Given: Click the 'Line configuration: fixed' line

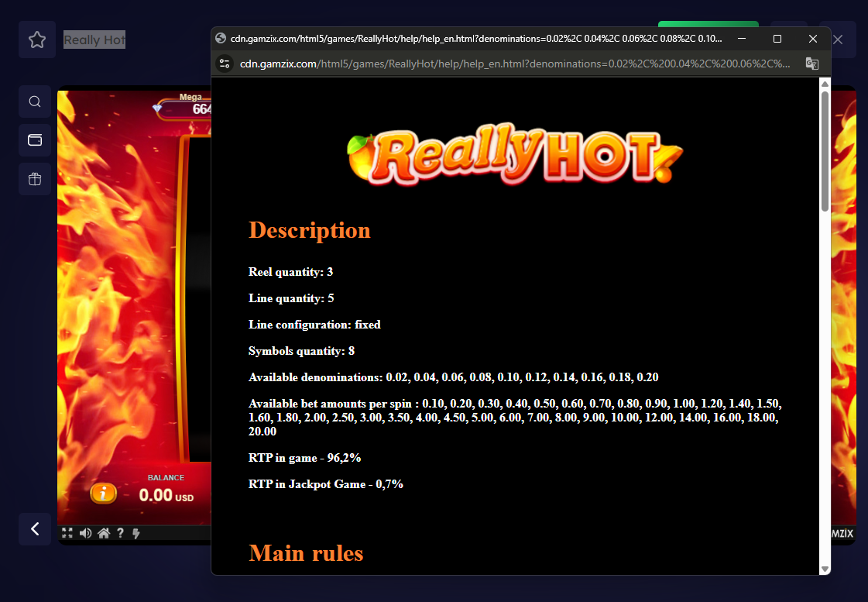Looking at the screenshot, I should [x=314, y=325].
